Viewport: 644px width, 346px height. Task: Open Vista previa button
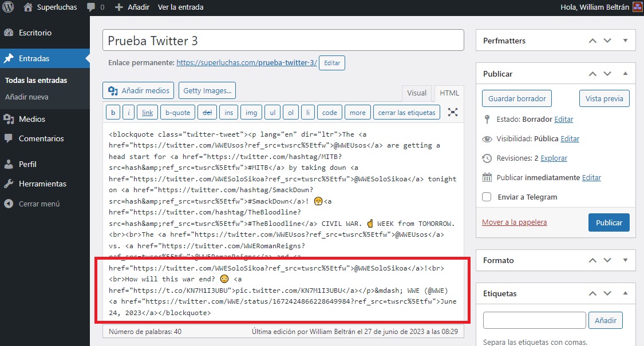pyautogui.click(x=604, y=98)
